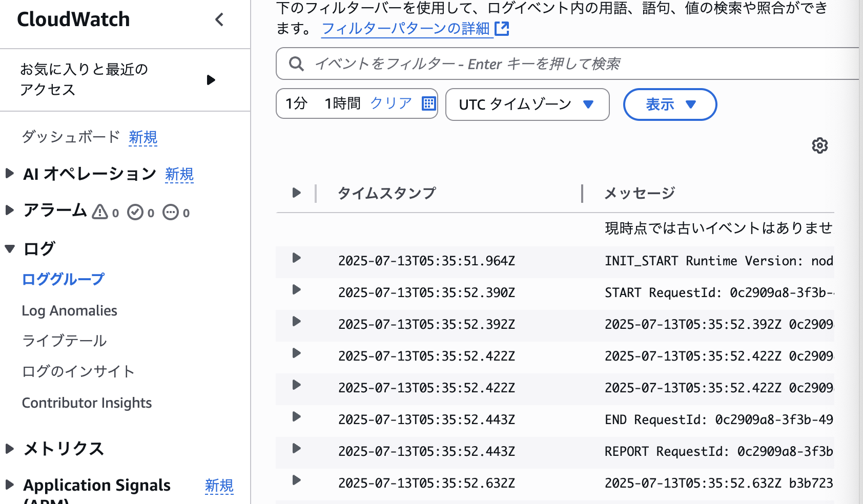Select 1分 time range
863x504 pixels.
pyautogui.click(x=296, y=103)
